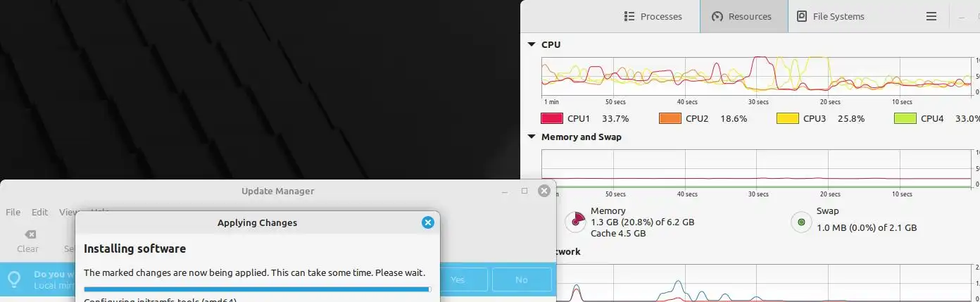This screenshot has width=980, height=302.
Task: Open System Monitor hamburger menu
Action: 931,16
